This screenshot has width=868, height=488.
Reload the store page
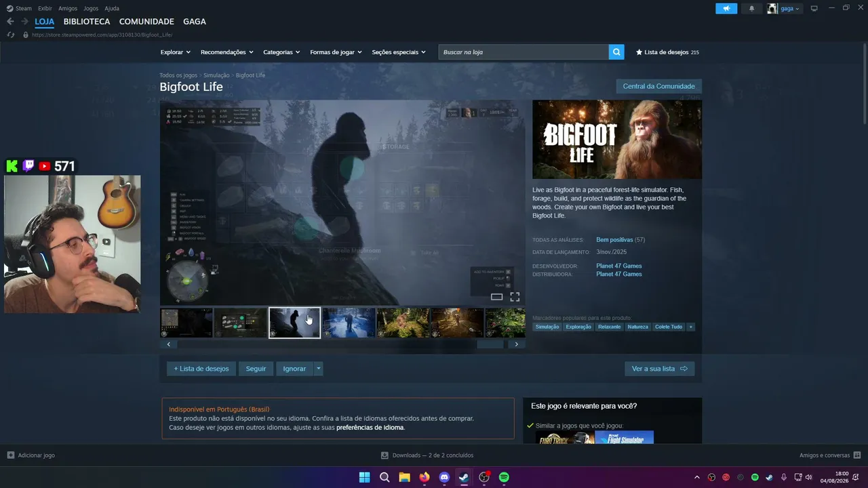click(10, 35)
